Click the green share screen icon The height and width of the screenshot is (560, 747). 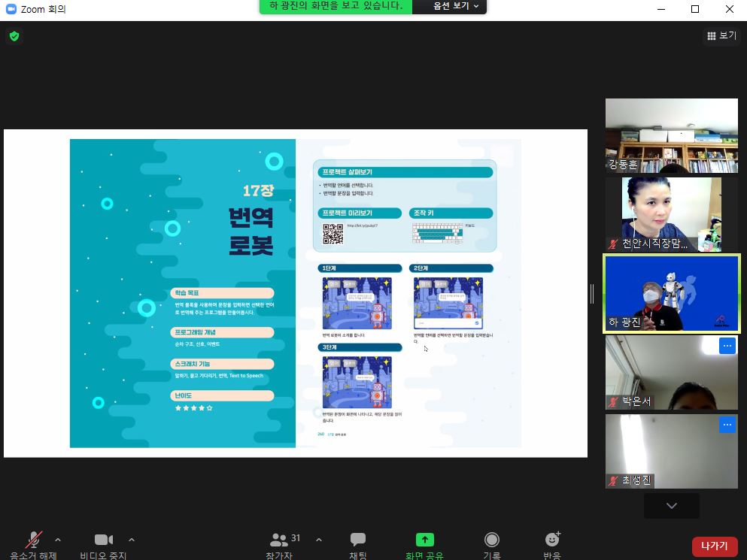[x=425, y=540]
